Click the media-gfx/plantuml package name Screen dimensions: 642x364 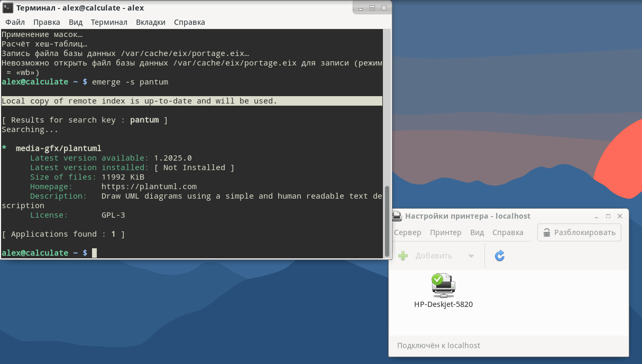coord(58,148)
